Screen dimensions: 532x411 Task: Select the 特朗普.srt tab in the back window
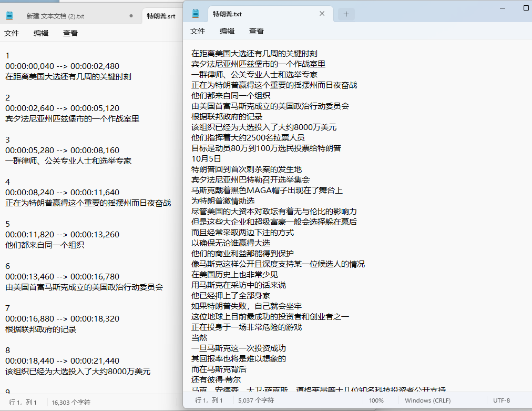coord(161,16)
